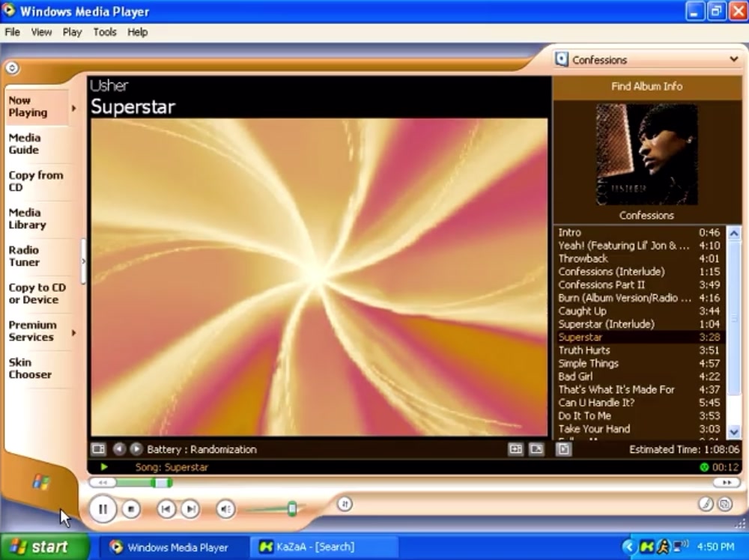Viewport: 749px width, 560px height.
Task: Open the visualization selection menu icon
Action: coord(98,449)
